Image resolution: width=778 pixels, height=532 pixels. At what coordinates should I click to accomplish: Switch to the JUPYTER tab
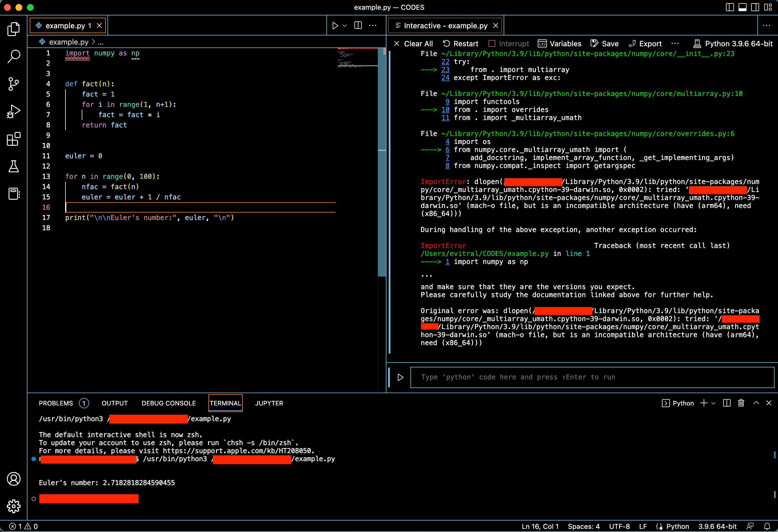coord(269,403)
